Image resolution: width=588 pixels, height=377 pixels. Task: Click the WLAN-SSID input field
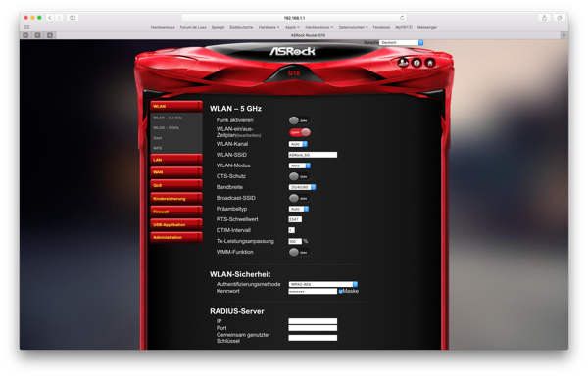(x=313, y=155)
